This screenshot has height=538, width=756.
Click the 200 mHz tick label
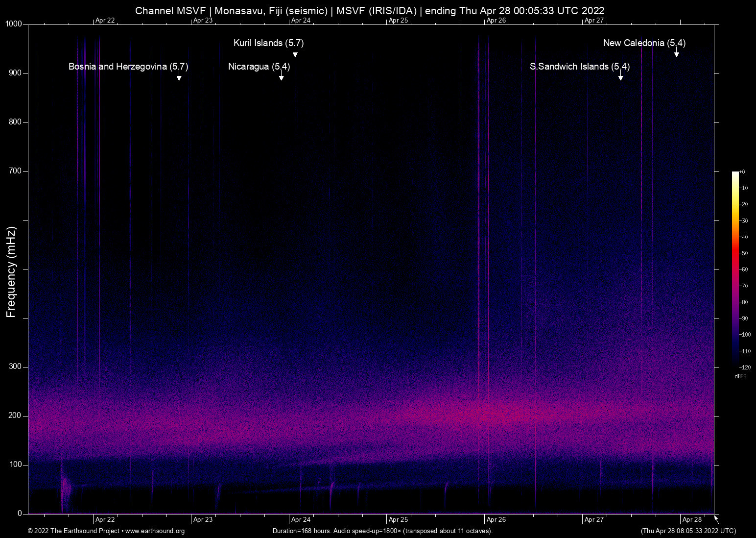(15, 416)
